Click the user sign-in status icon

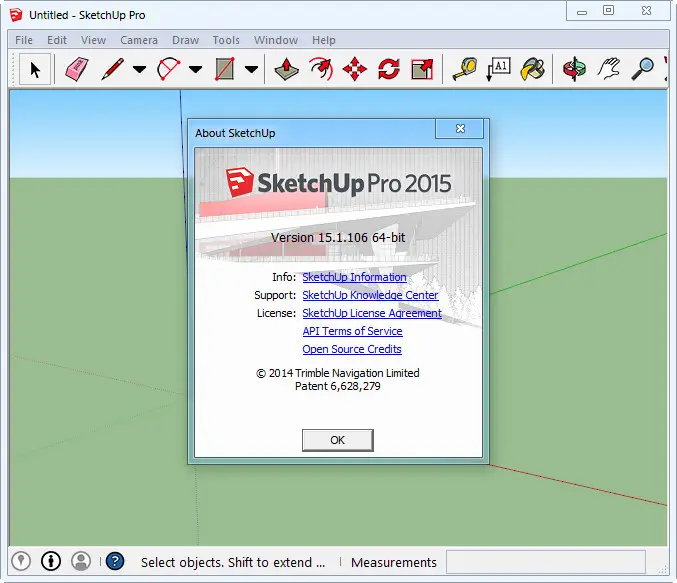click(81, 561)
